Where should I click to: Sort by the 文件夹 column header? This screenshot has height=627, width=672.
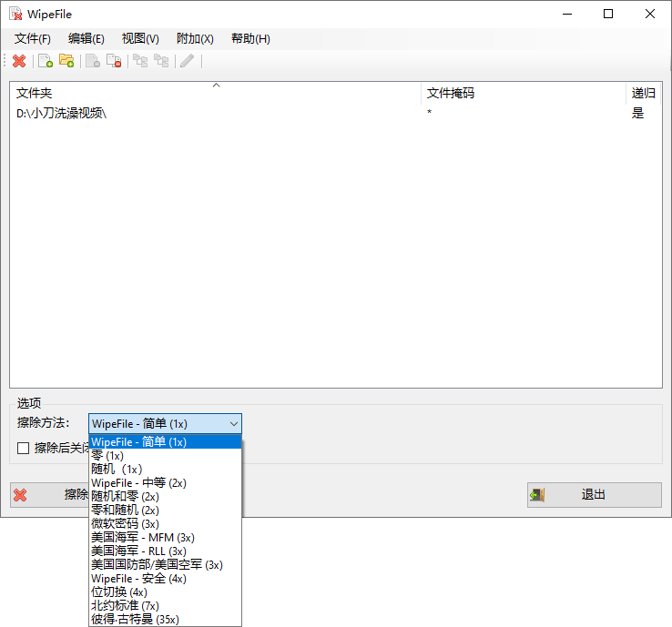pyautogui.click(x=215, y=93)
